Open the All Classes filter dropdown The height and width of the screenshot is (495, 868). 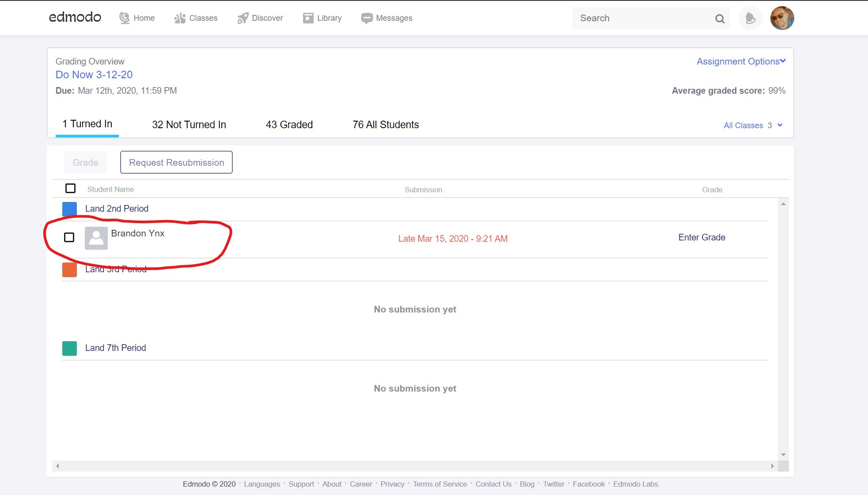tap(753, 126)
